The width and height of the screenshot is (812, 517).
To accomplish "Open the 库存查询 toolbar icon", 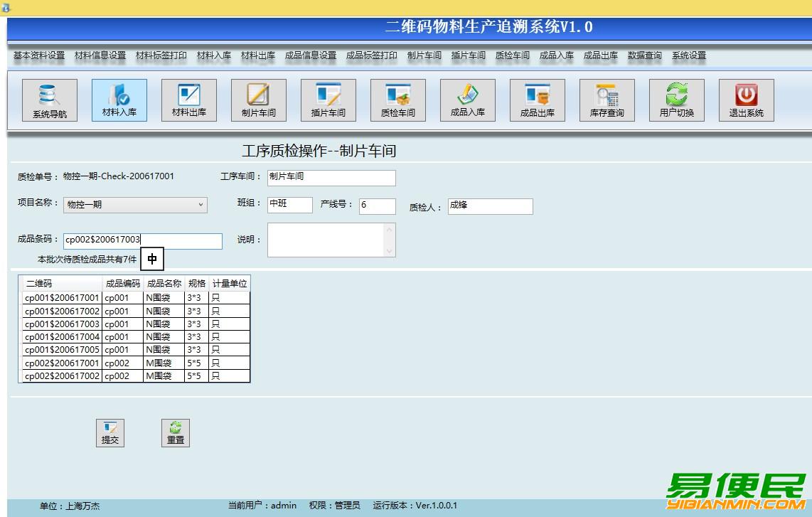I will pyautogui.click(x=607, y=100).
